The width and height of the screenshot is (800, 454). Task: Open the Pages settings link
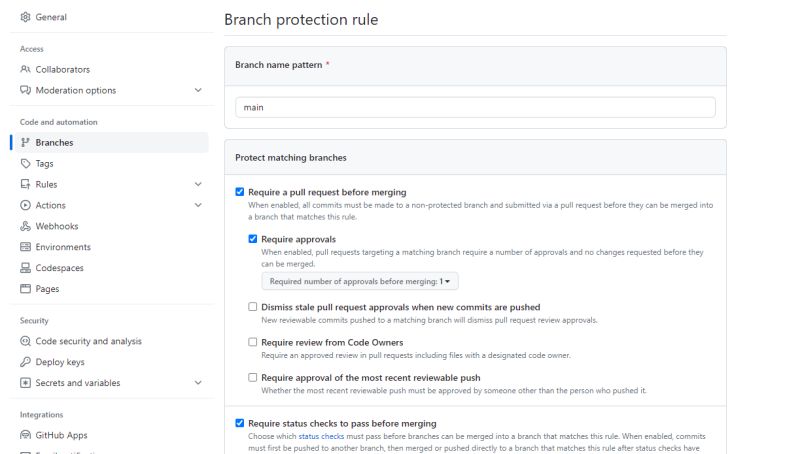pyautogui.click(x=47, y=289)
